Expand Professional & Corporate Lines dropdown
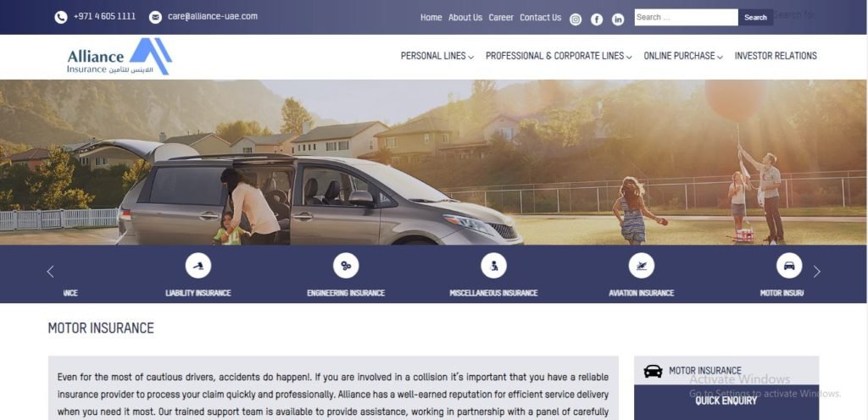868x420 pixels. pos(559,56)
